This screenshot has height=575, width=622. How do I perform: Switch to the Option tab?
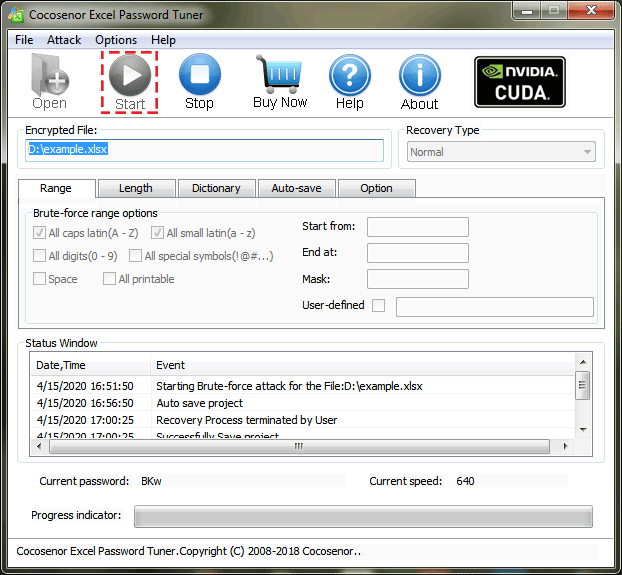point(376,188)
